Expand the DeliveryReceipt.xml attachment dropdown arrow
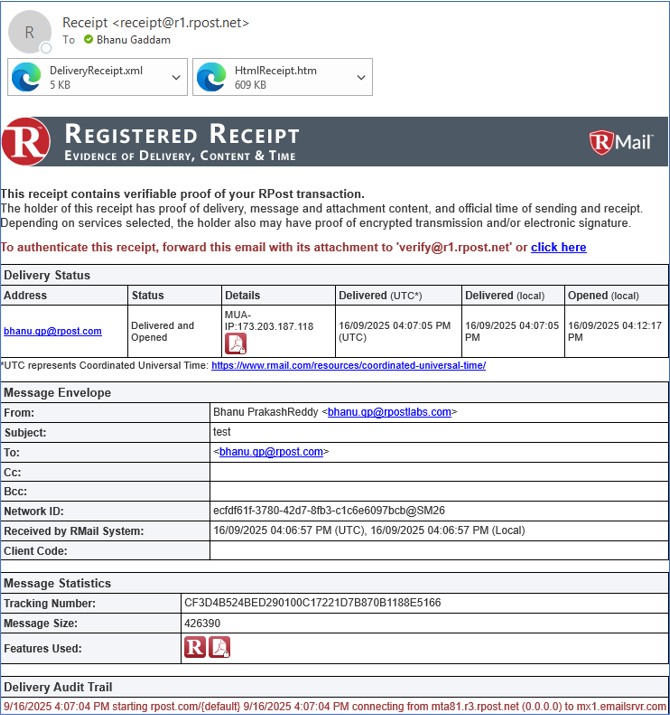Viewport: 670px width, 715px height. point(176,77)
